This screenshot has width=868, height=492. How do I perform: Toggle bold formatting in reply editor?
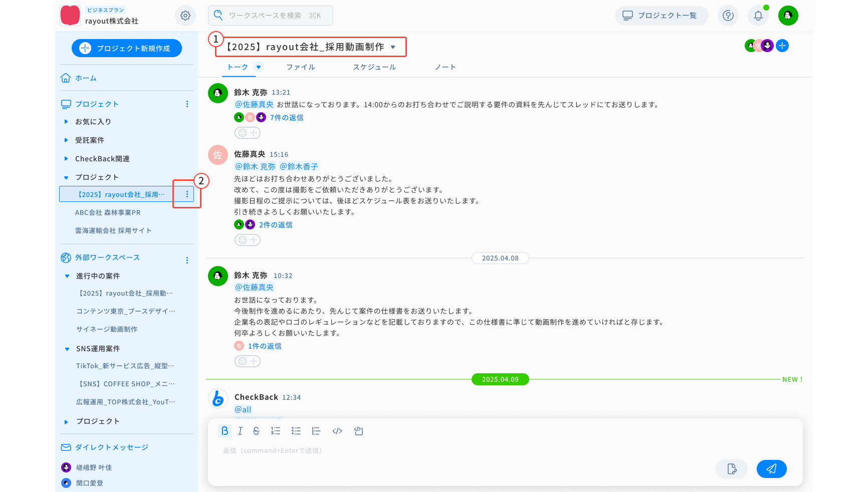225,431
